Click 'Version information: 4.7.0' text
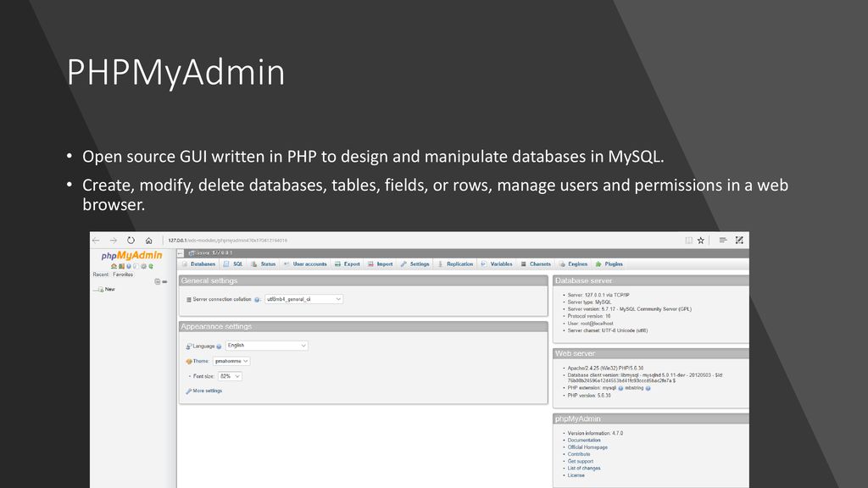 tap(595, 433)
